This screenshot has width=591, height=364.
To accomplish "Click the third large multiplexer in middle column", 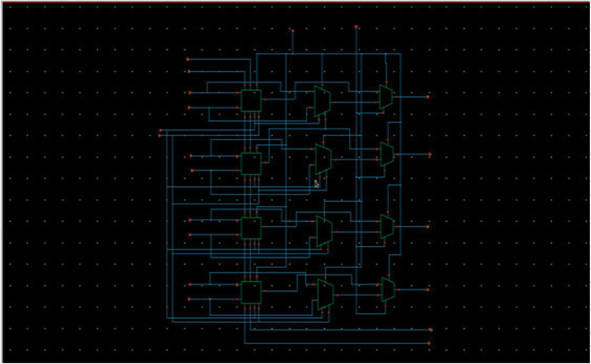I will click(325, 231).
